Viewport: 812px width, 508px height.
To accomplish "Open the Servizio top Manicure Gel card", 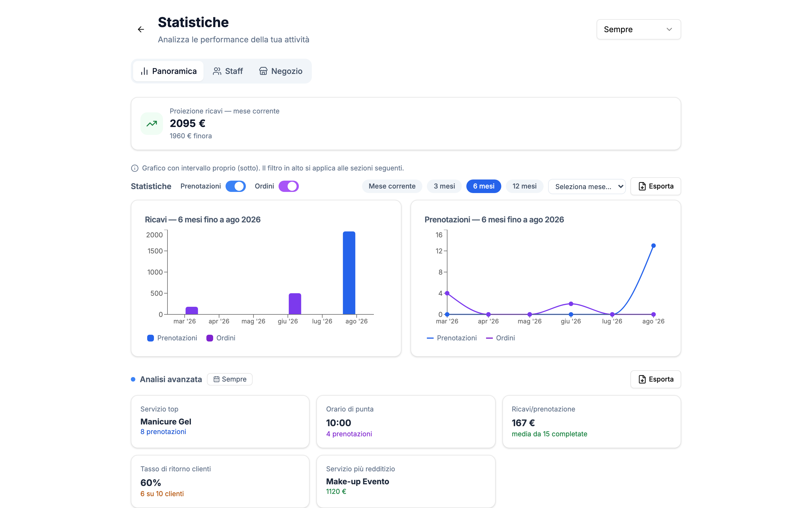I will point(220,421).
